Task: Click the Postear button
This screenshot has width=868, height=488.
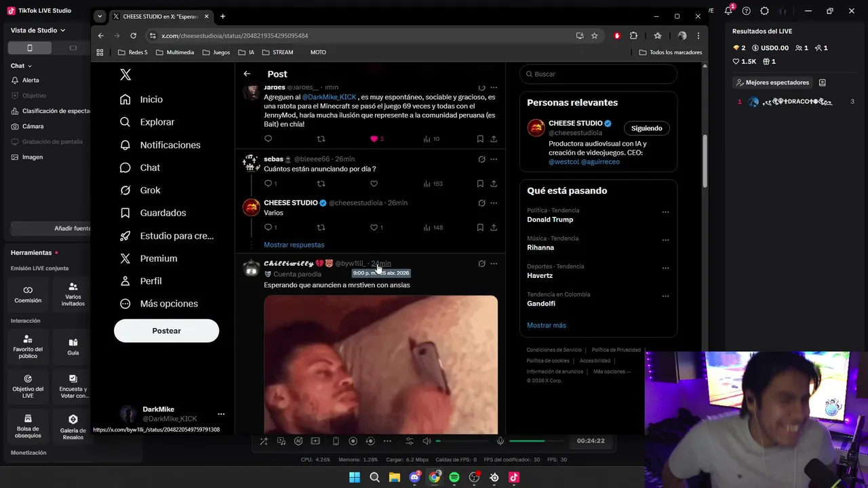Action: click(x=166, y=331)
